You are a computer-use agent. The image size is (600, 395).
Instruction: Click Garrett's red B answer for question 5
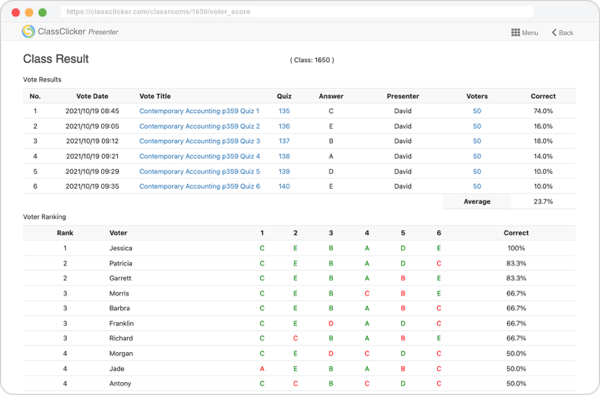[x=403, y=278]
